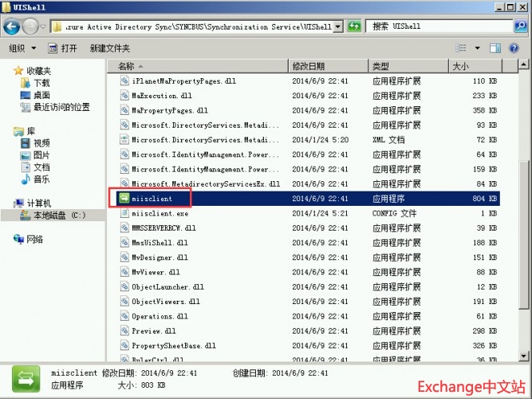The height and width of the screenshot is (399, 532).
Task: Click the 搜索 UIShell search box
Action: point(439,26)
